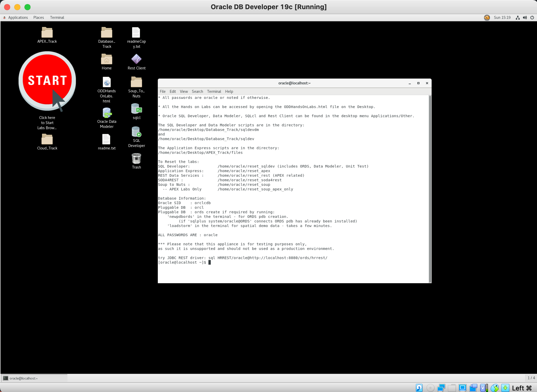The height and width of the screenshot is (392, 537).
Task: Open the Trash icon
Action: click(136, 161)
